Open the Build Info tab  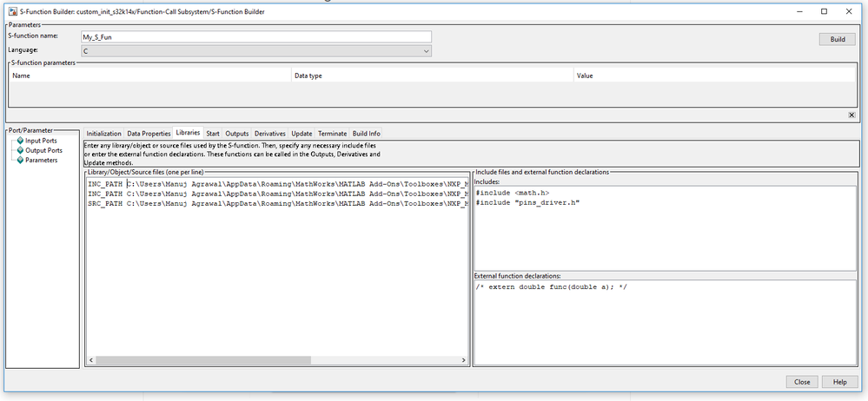[367, 134]
